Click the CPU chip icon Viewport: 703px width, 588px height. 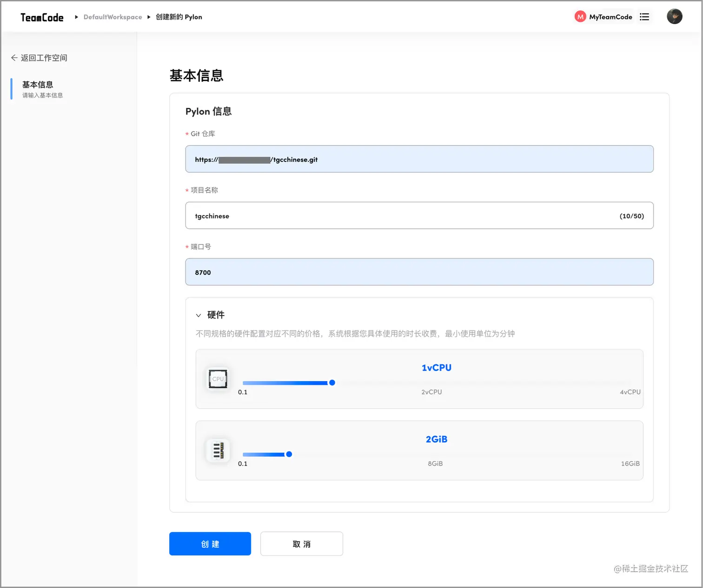[x=218, y=379]
